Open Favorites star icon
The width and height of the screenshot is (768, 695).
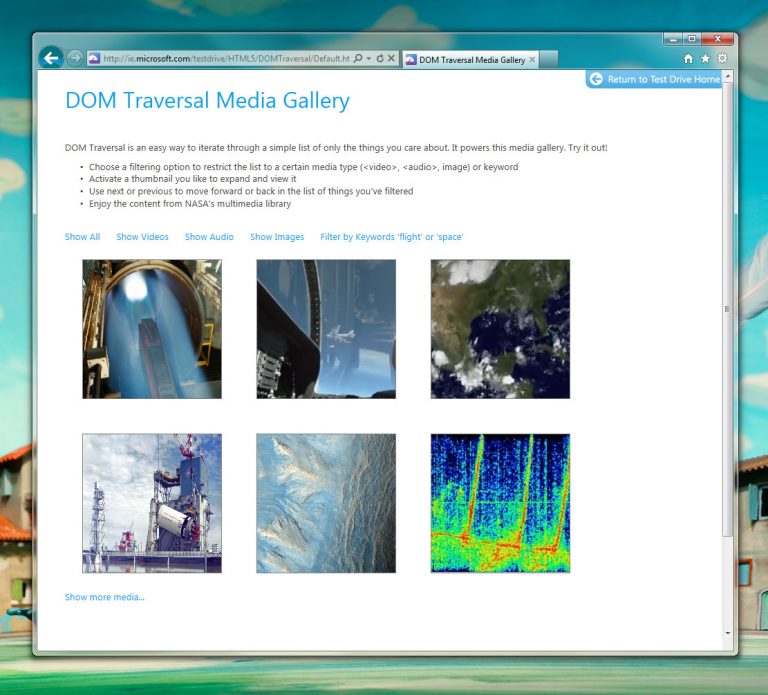click(x=705, y=59)
